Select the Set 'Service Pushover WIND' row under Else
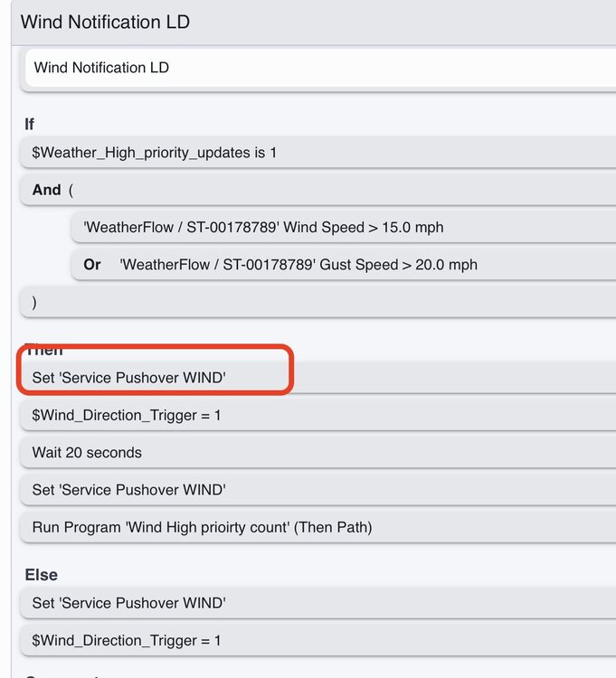The image size is (616, 678). click(x=317, y=603)
